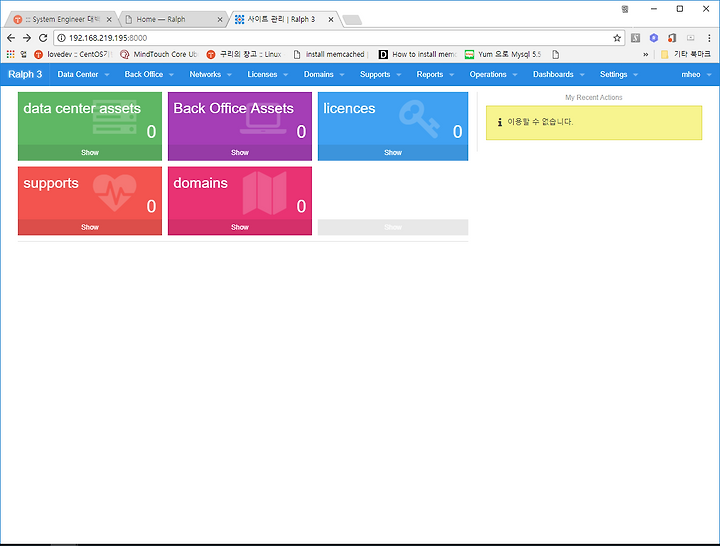720x546 pixels.
Task: Go back to the previous page
Action: pyautogui.click(x=11, y=38)
